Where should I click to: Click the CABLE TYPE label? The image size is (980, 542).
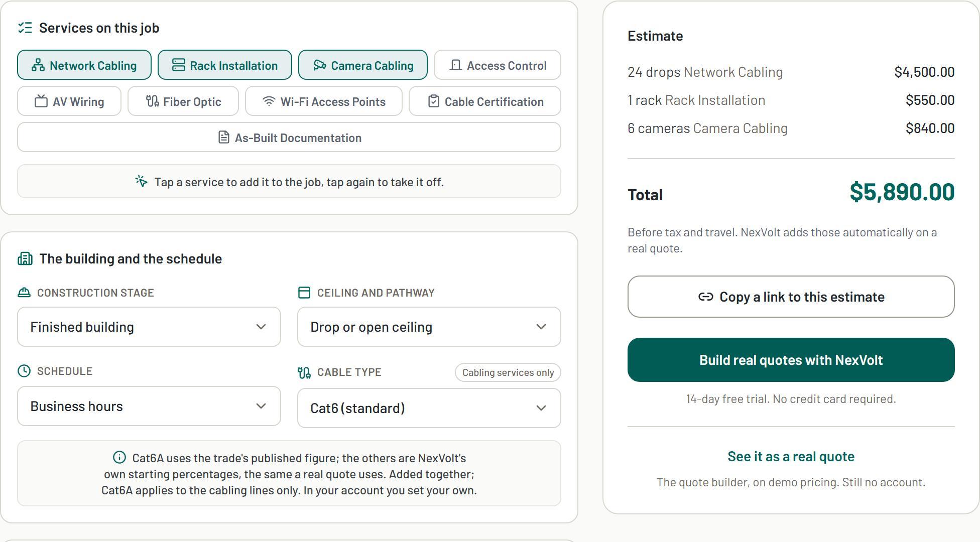(x=349, y=372)
